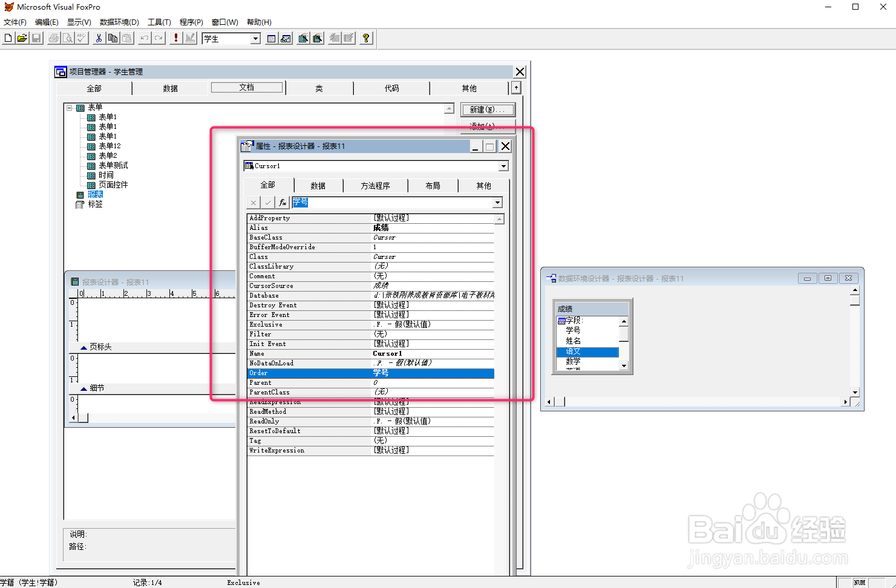Open the 帮助(H) menu

pyautogui.click(x=259, y=22)
